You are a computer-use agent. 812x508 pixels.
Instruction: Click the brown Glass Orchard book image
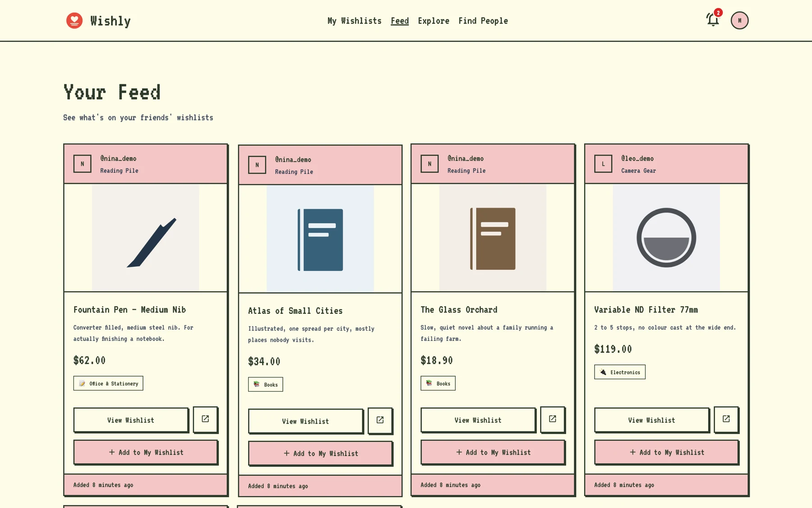coord(493,238)
